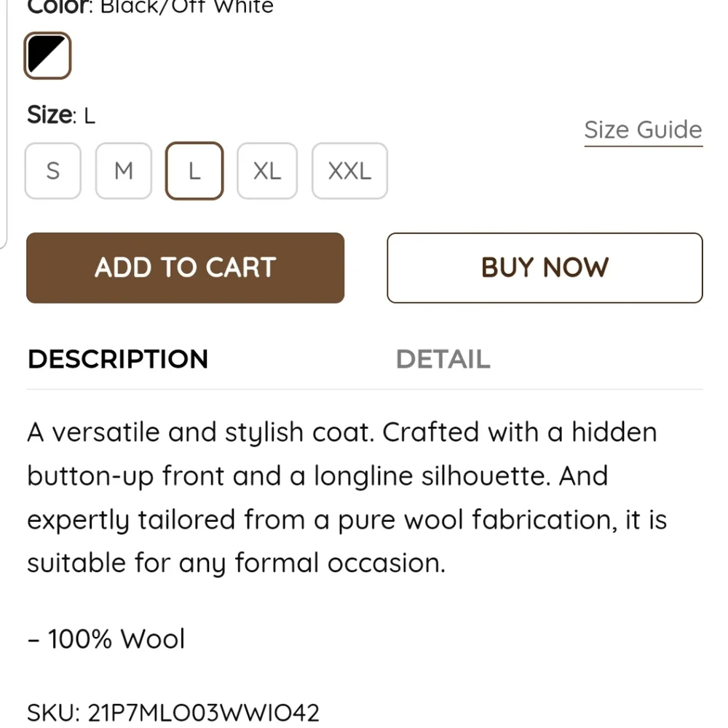The height and width of the screenshot is (728, 728).
Task: Select size M
Action: coord(123,171)
